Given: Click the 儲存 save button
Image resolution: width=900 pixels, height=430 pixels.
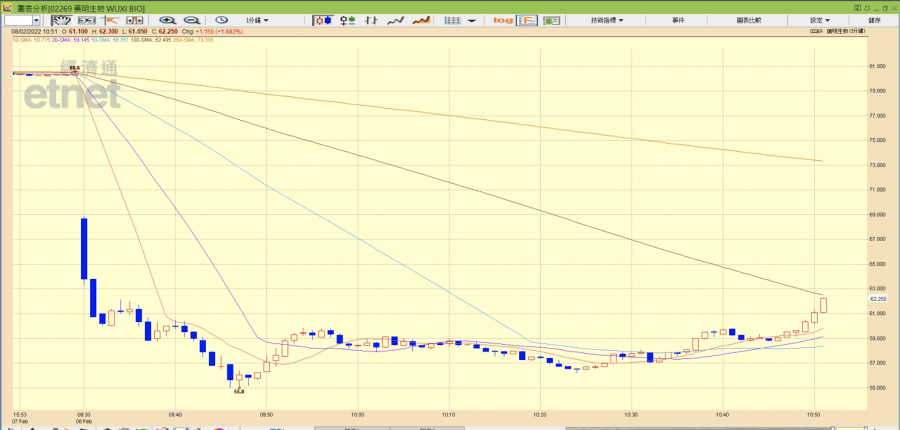Looking at the screenshot, I should (x=875, y=20).
